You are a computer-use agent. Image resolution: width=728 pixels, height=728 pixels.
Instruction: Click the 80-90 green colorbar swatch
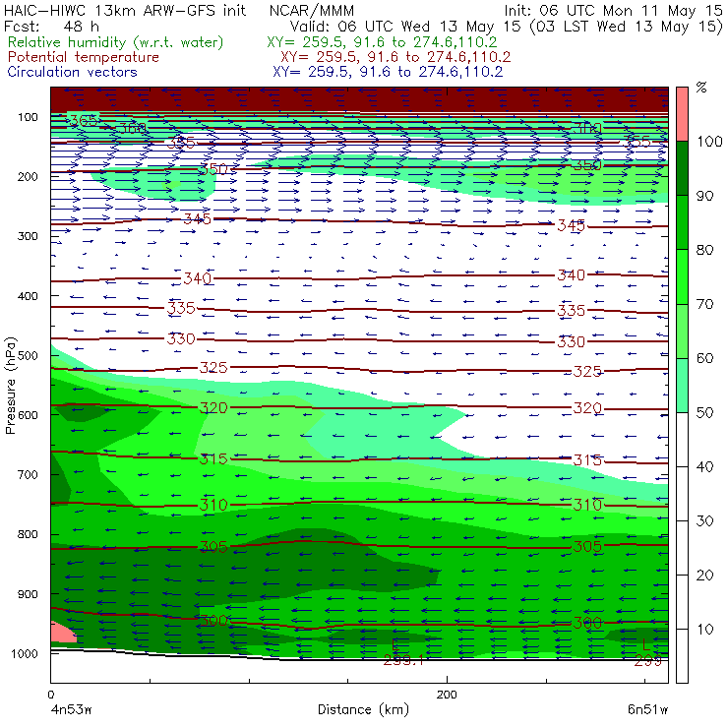pos(682,222)
